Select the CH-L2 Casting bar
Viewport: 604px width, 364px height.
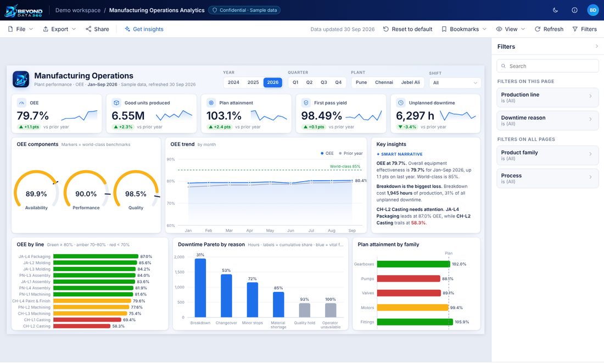(82, 326)
